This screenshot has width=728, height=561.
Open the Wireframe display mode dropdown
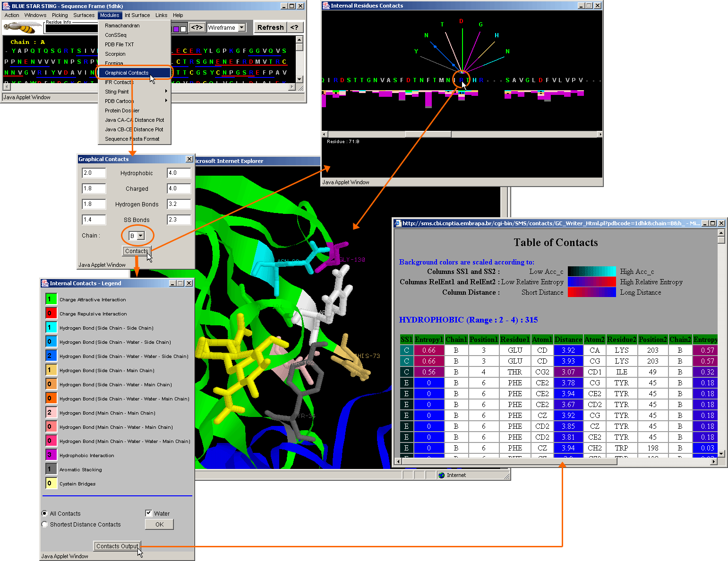click(x=242, y=27)
